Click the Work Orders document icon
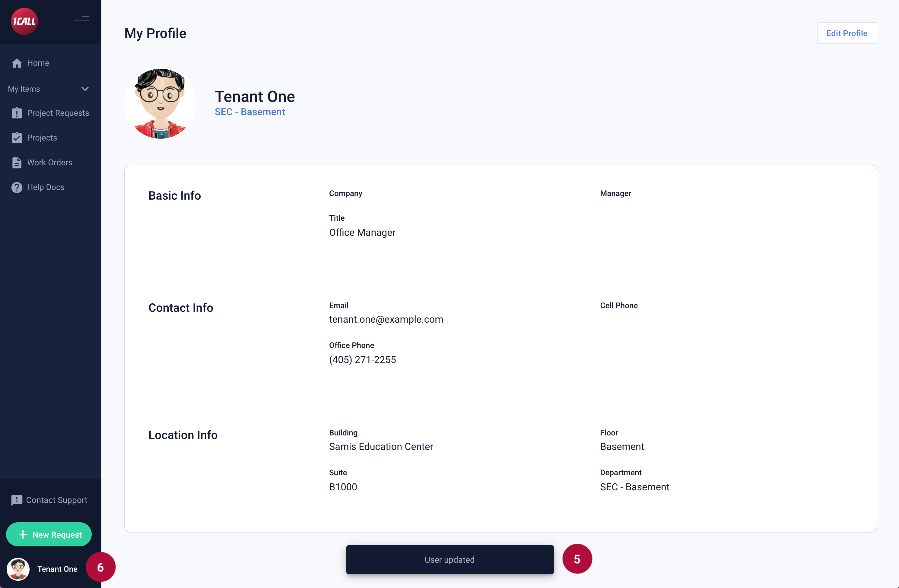The width and height of the screenshot is (899, 588). click(x=17, y=163)
